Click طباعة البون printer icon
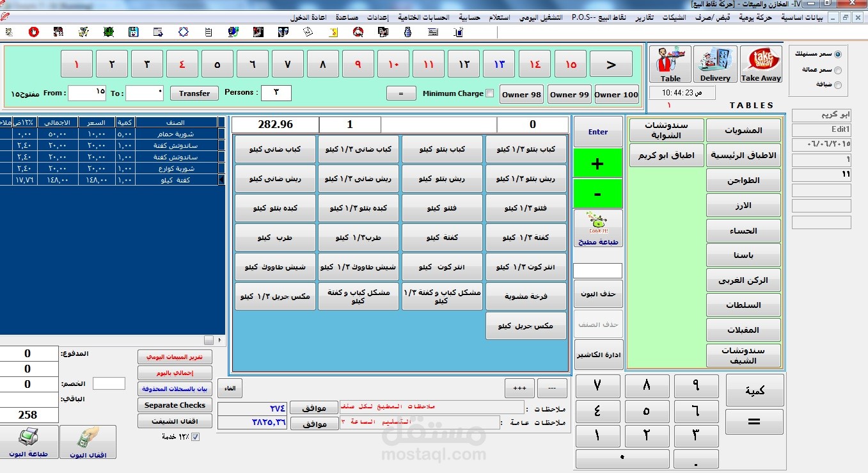Image resolution: width=868 pixels, height=473 pixels. click(29, 442)
